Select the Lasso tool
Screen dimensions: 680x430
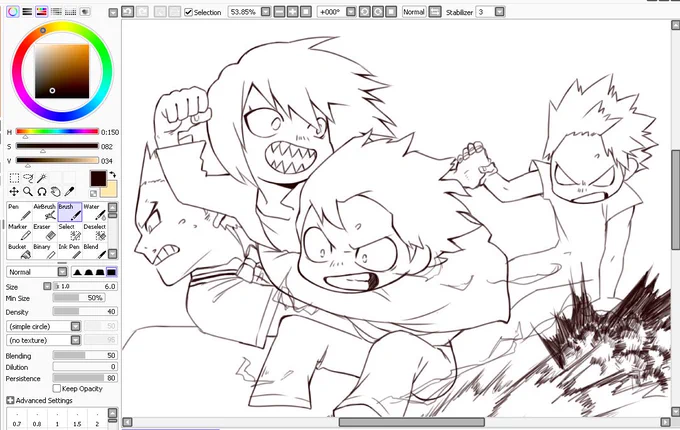[x=28, y=178]
